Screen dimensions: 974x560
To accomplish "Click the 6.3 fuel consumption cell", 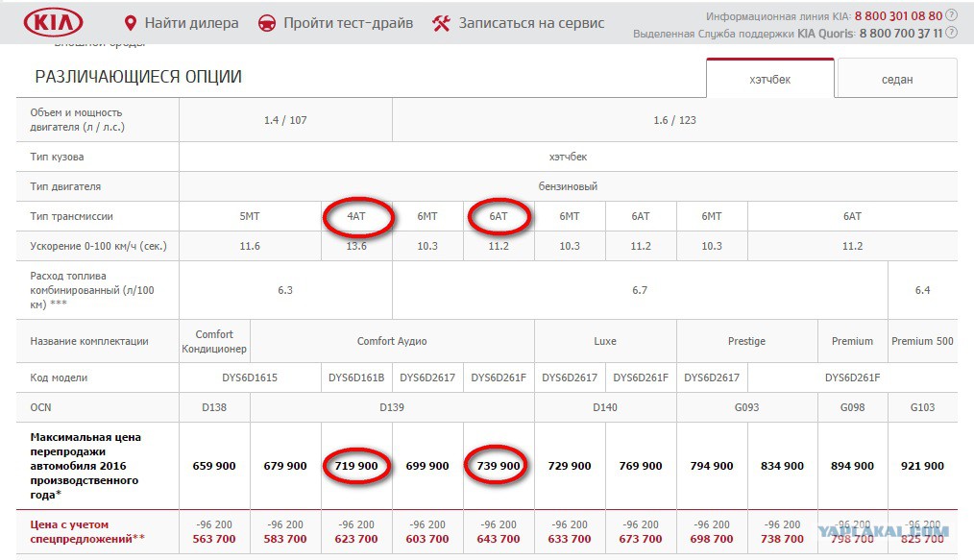I will (285, 290).
